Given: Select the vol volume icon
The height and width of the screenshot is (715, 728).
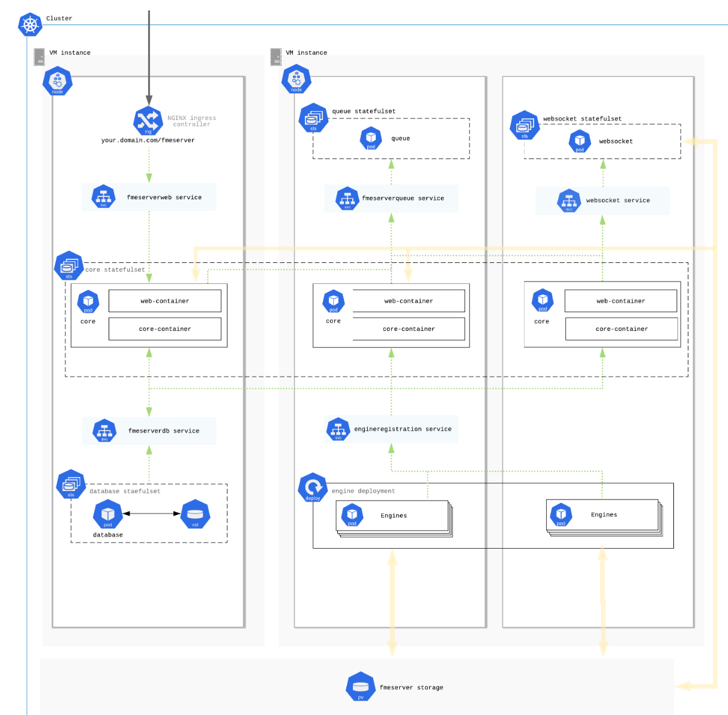Looking at the screenshot, I should 195,514.
